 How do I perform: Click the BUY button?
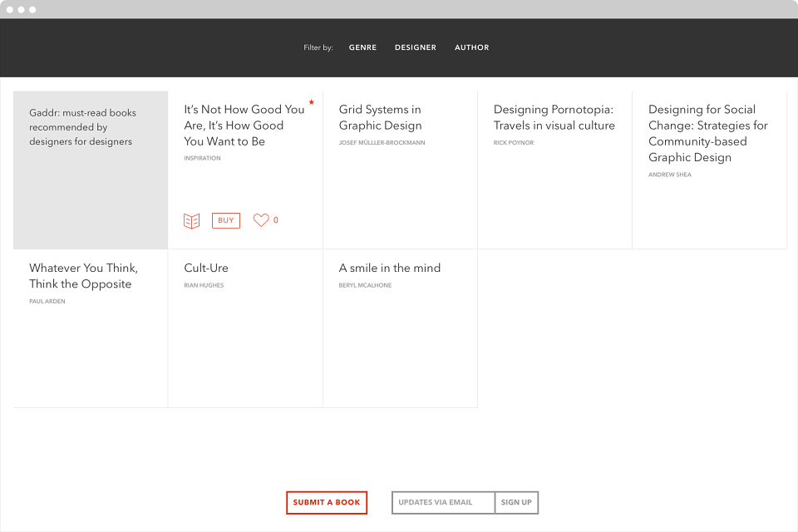(x=226, y=220)
